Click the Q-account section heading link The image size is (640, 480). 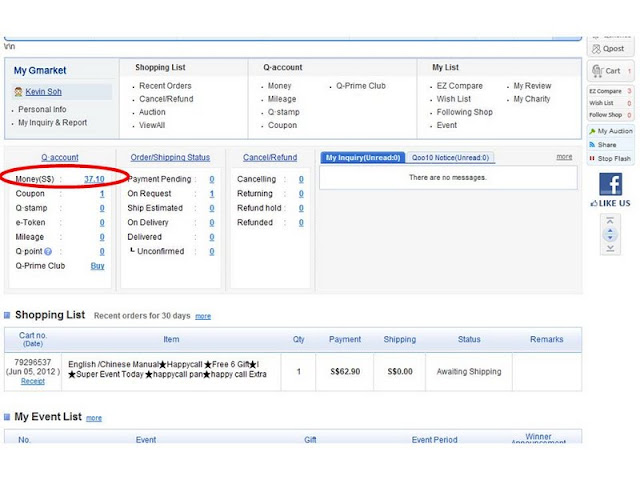(x=60, y=157)
